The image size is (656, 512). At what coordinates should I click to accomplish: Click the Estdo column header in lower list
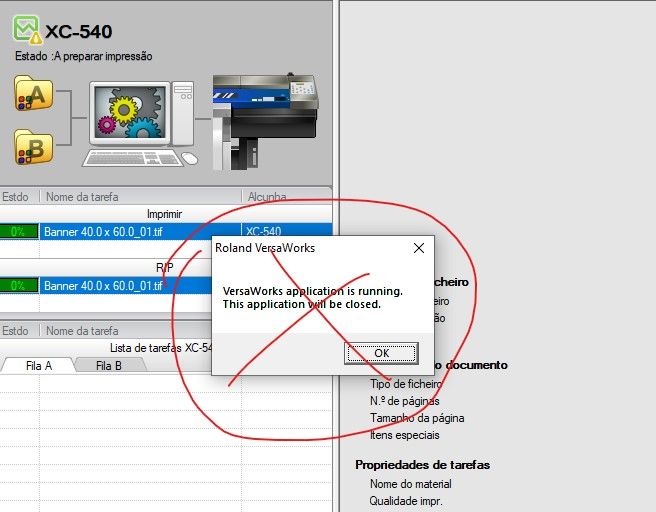tap(15, 331)
